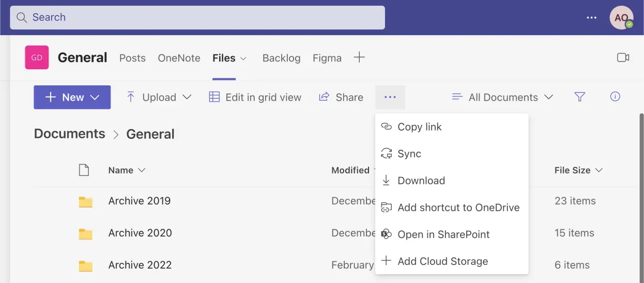Select Copy link from the menu
This screenshot has width=644, height=283.
click(419, 127)
